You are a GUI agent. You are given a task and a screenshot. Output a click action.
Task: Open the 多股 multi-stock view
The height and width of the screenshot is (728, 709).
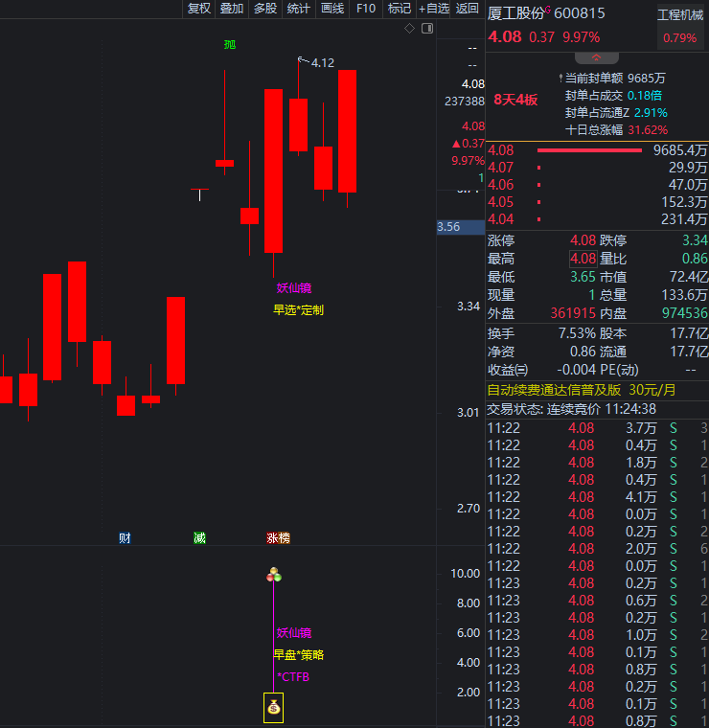coord(264,9)
